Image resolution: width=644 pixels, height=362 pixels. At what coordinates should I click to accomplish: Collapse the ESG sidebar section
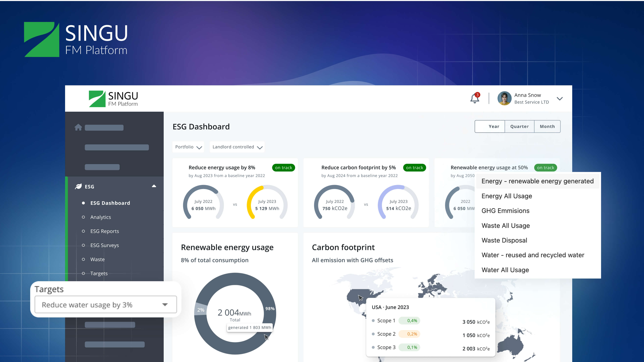pyautogui.click(x=153, y=186)
